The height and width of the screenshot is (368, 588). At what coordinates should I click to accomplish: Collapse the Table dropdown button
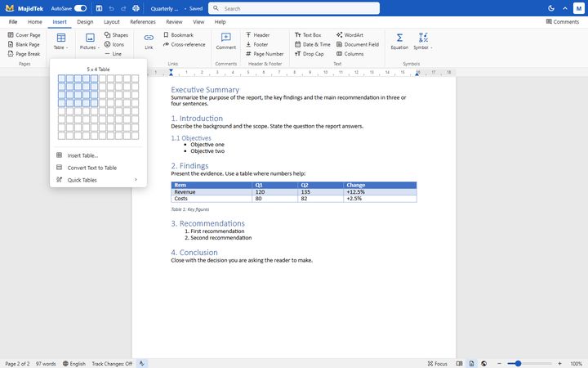click(60, 42)
